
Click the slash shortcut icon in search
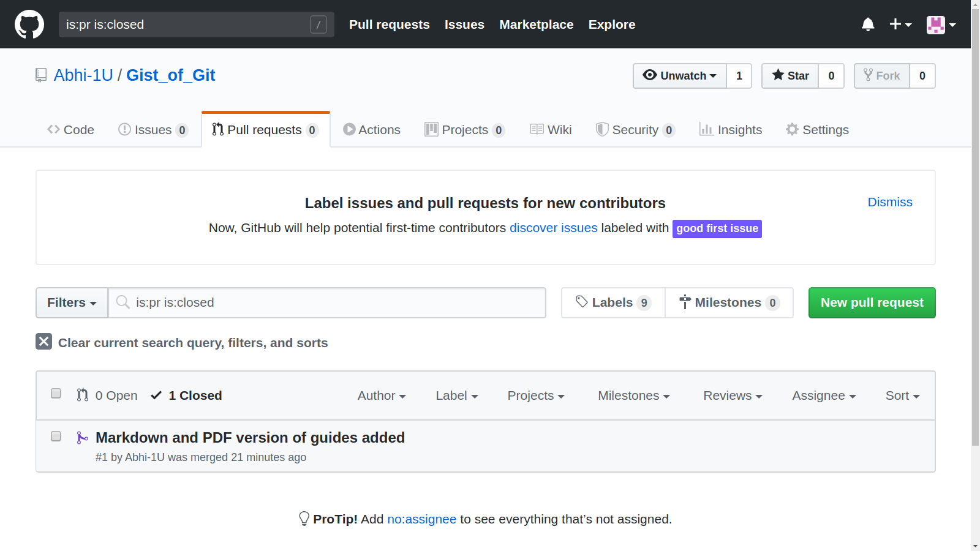[318, 24]
